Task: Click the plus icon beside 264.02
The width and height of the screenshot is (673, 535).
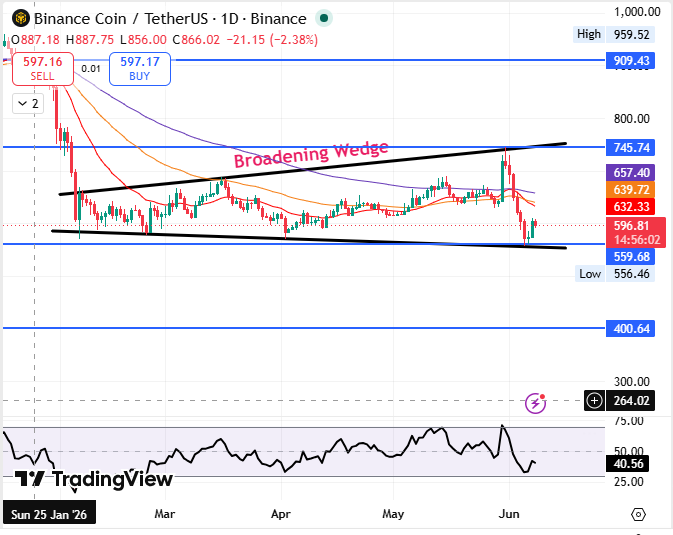Action: point(594,401)
